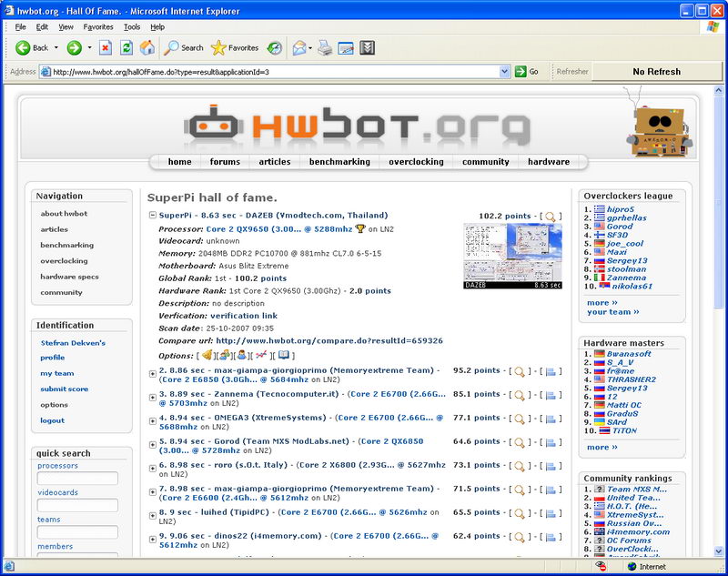Click the image icon for 85.1 points result
Viewport: 728px width, 576px height.
coord(551,396)
